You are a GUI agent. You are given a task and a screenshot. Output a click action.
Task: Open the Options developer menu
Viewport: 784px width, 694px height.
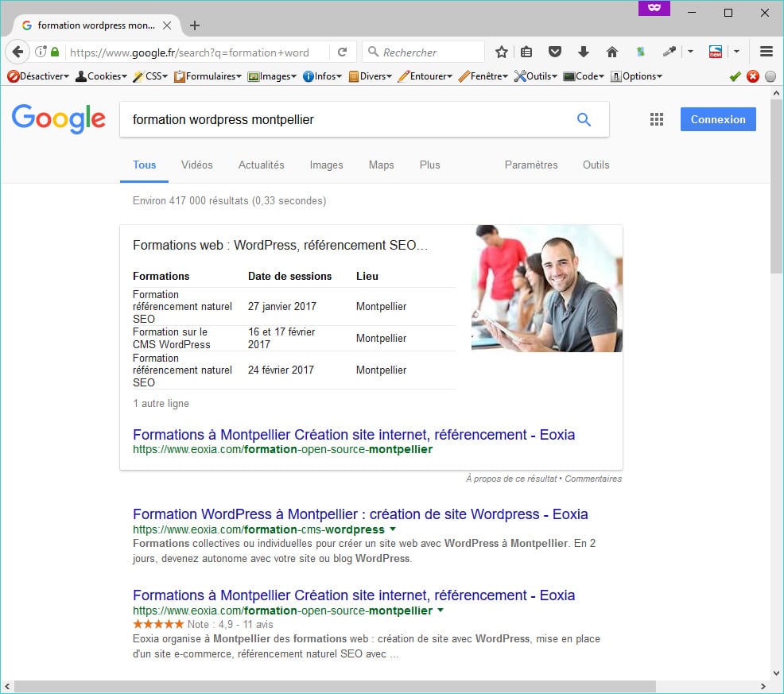pos(636,76)
